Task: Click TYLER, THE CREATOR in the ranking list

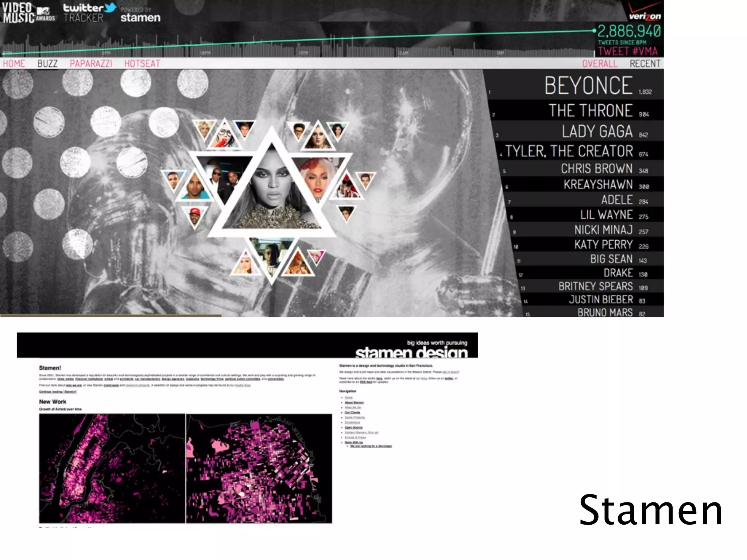Action: coord(569,151)
